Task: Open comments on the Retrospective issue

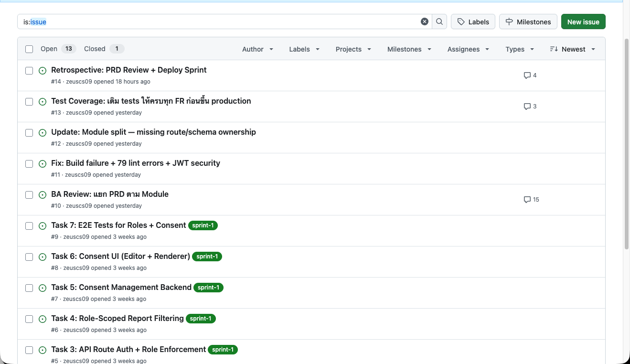Action: (530, 75)
